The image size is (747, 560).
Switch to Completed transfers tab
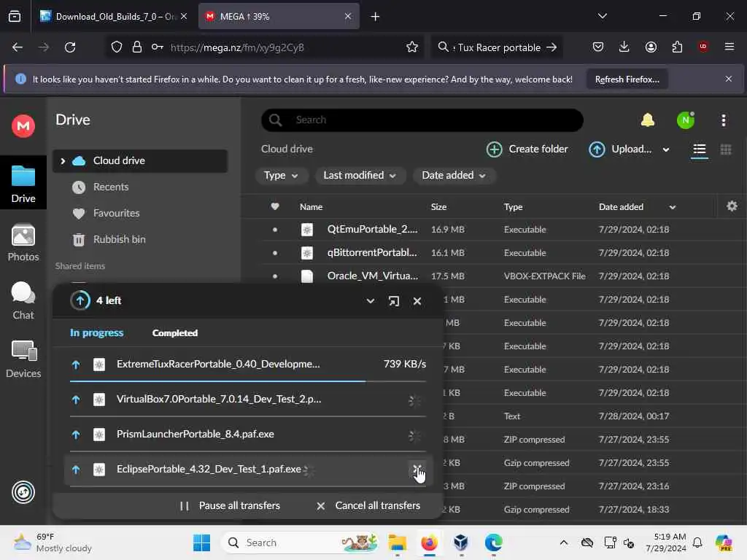click(175, 332)
